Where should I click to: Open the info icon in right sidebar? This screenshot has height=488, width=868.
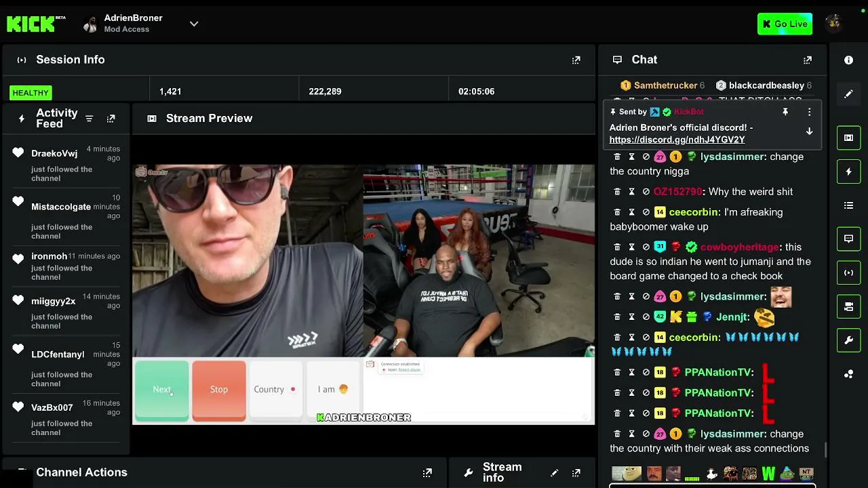[848, 60]
